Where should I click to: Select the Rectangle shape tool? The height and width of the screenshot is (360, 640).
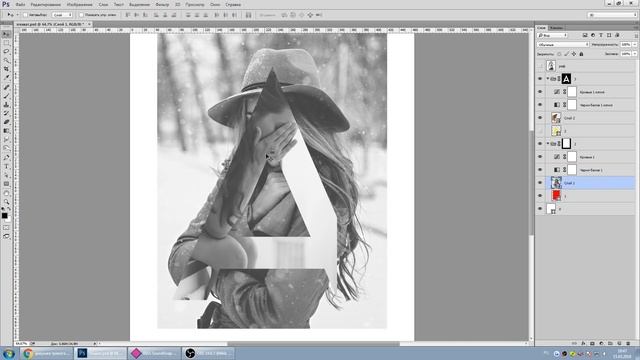click(x=6, y=184)
